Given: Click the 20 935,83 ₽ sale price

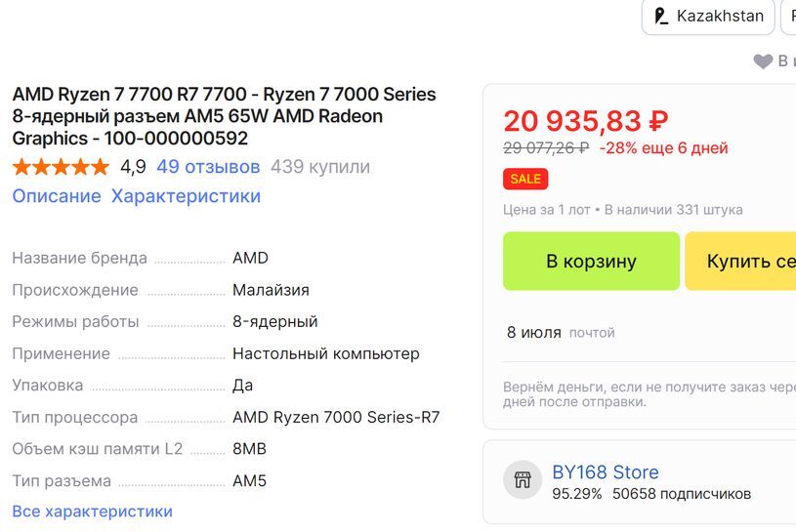Looking at the screenshot, I should click(586, 121).
